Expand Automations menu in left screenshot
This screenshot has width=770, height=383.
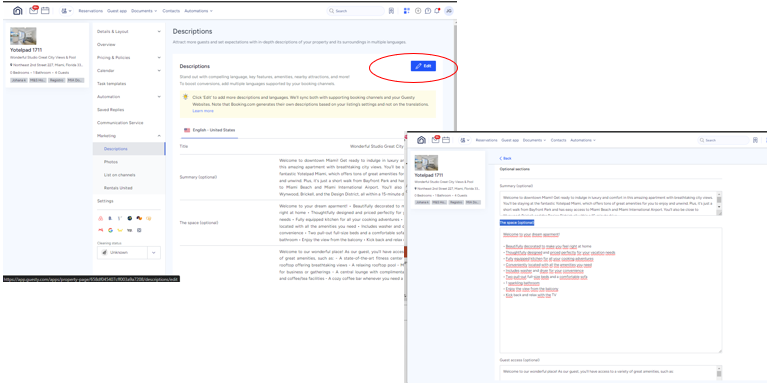click(198, 11)
